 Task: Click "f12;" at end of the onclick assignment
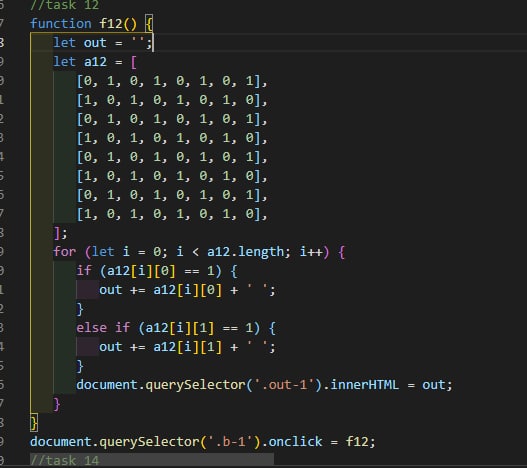[x=360, y=441]
